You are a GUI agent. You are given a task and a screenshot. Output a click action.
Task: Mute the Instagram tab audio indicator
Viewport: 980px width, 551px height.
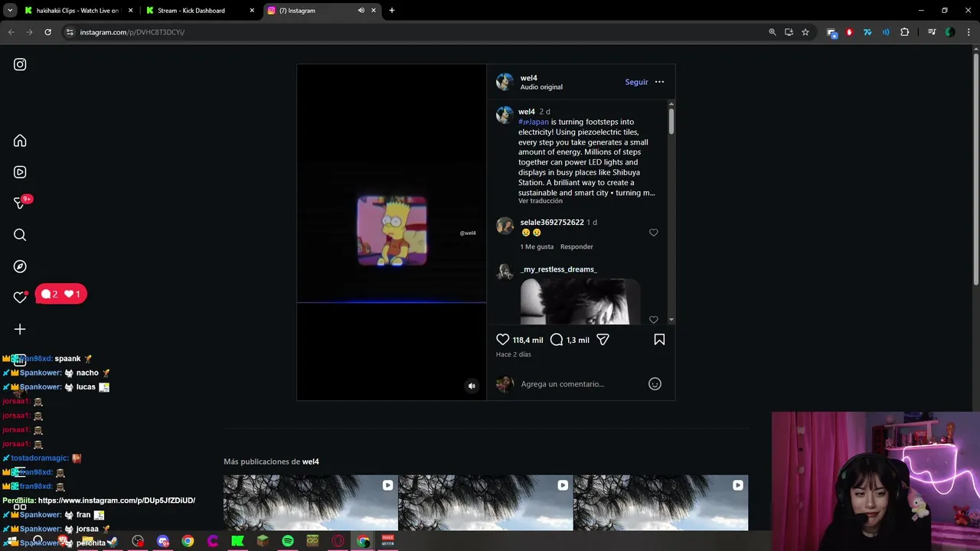click(x=361, y=11)
